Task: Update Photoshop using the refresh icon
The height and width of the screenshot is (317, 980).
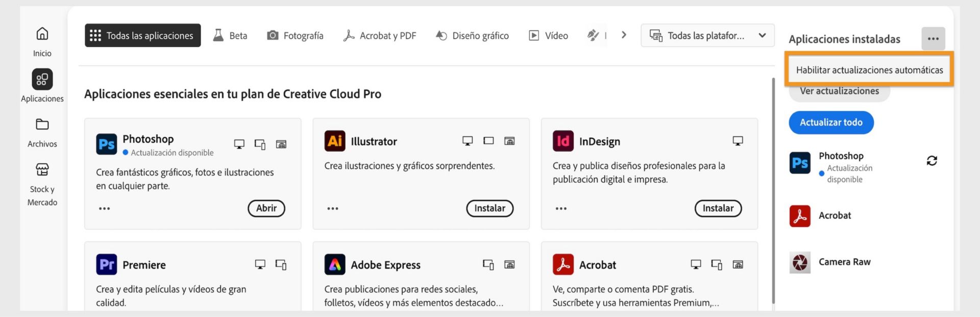Action: (x=932, y=161)
